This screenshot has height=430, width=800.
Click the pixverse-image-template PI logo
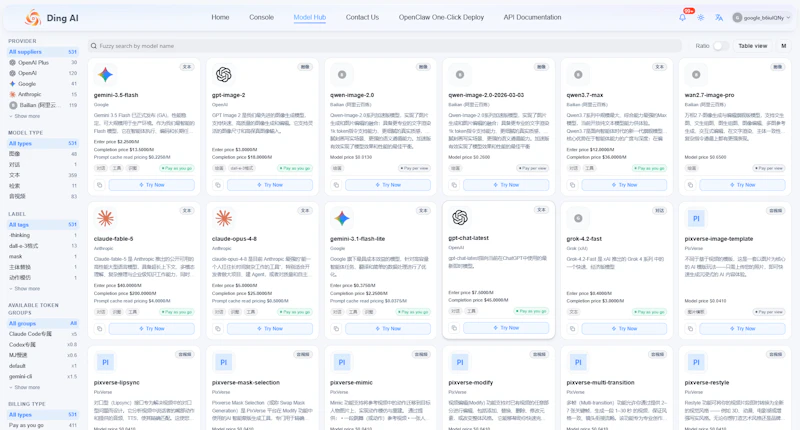coord(696,218)
